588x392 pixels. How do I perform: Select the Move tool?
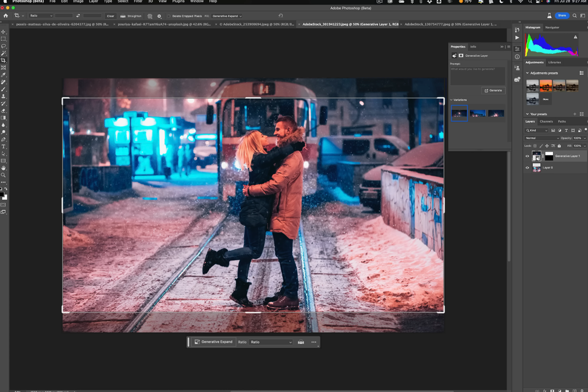[3, 32]
